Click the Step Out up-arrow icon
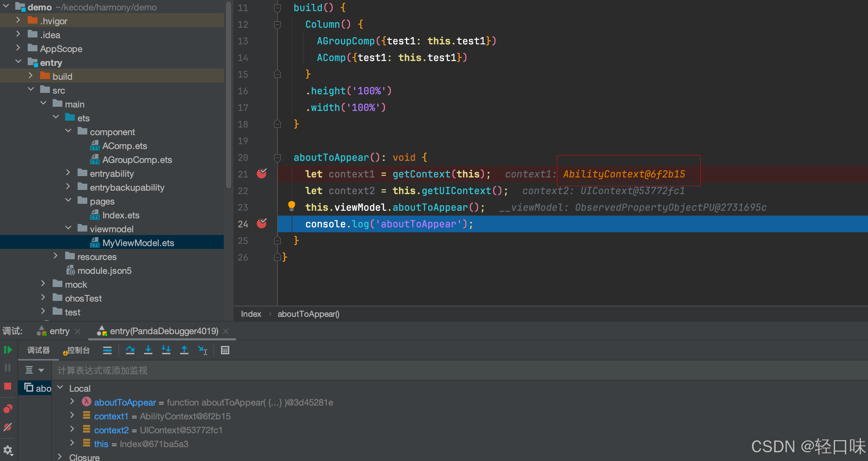Image resolution: width=868 pixels, height=461 pixels. (x=184, y=350)
